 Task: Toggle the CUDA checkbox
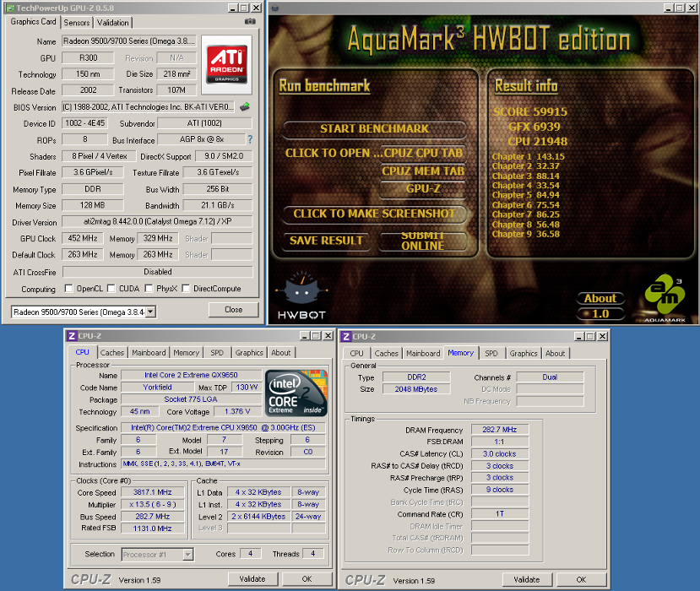click(111, 289)
